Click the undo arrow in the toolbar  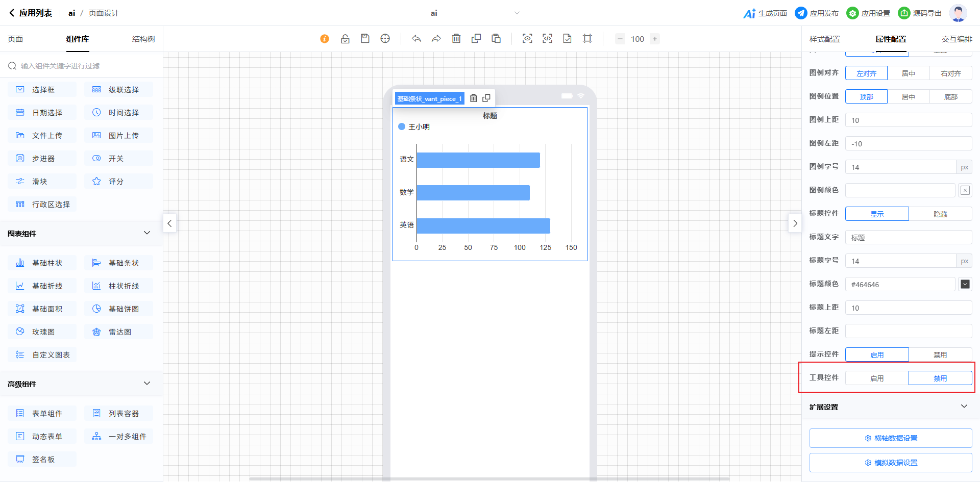click(x=416, y=39)
